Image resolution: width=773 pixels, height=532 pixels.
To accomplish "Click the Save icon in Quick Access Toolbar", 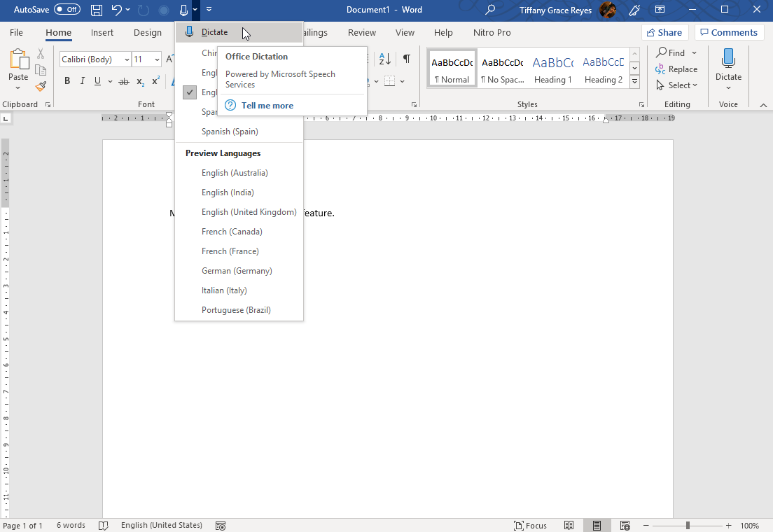I will pyautogui.click(x=97, y=10).
